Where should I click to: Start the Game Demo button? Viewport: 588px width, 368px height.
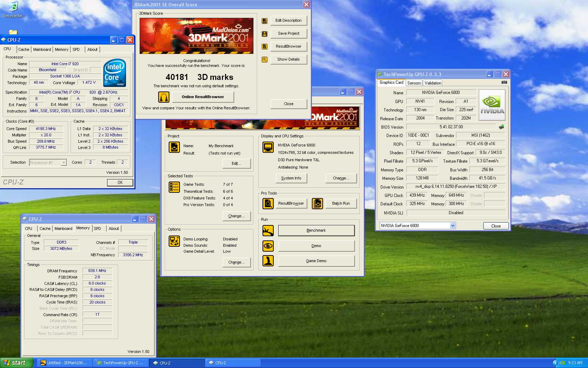[316, 261]
